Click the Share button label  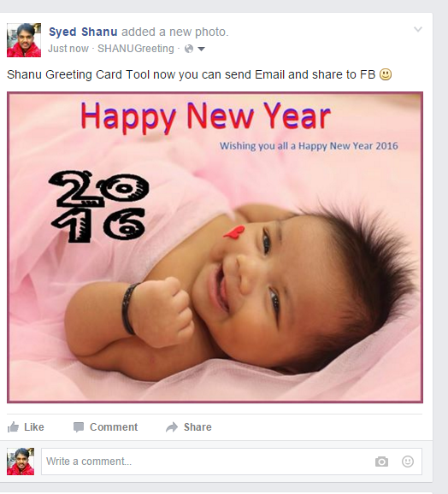(197, 427)
